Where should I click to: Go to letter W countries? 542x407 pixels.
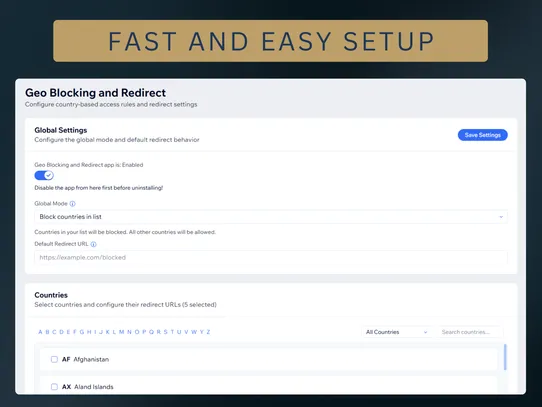tap(194, 332)
